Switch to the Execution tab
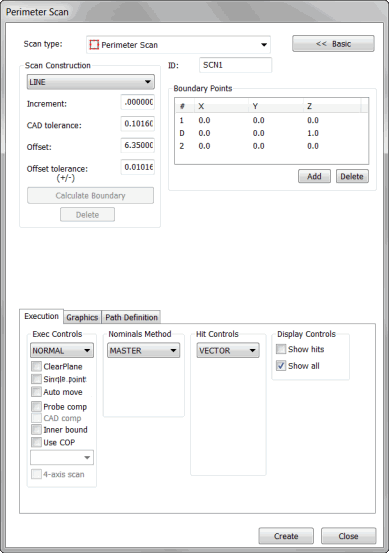 point(42,316)
